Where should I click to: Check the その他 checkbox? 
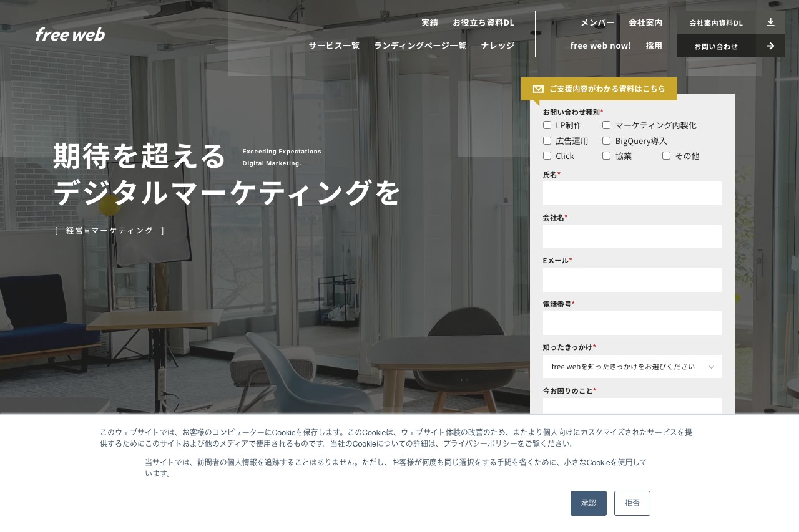point(666,155)
